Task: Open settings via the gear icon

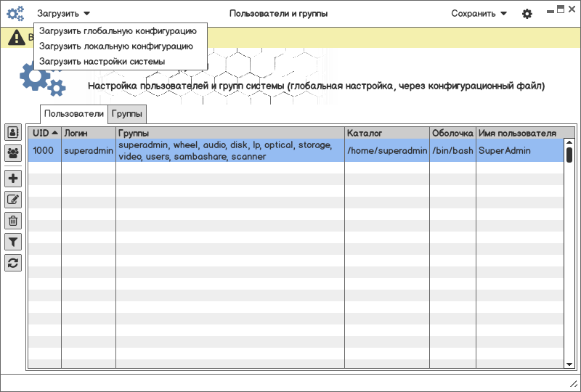Action: 527,14
